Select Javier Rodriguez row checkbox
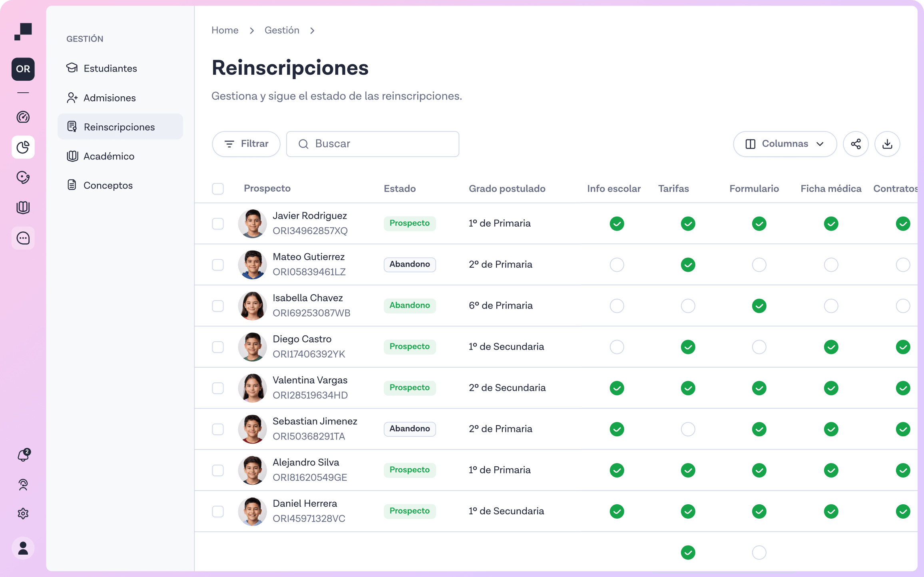The width and height of the screenshot is (924, 577). click(x=218, y=224)
